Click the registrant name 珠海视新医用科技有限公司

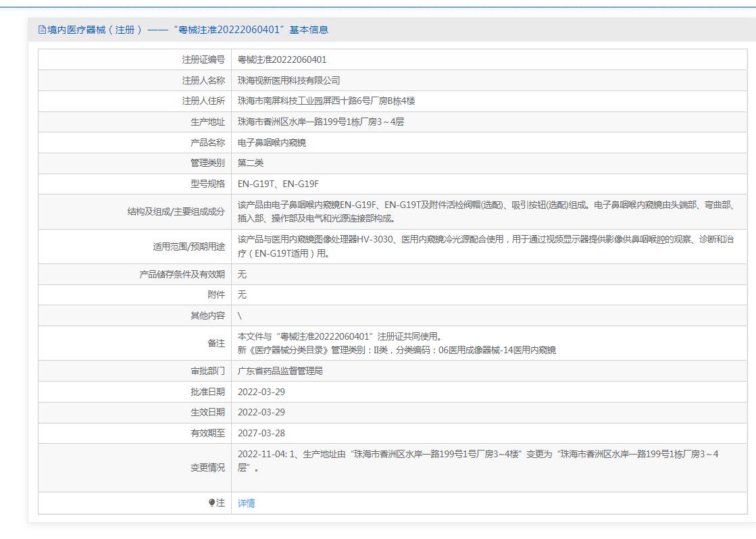[x=288, y=80]
